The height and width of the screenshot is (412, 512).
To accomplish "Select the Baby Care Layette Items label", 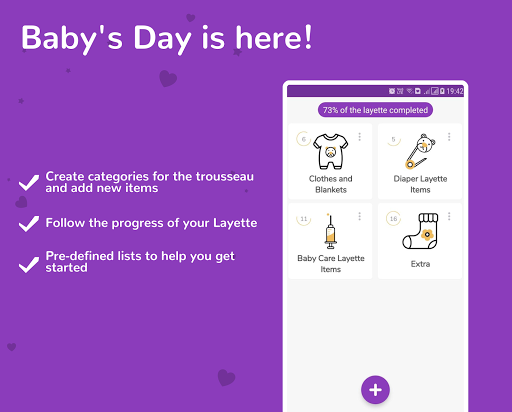I will click(331, 264).
